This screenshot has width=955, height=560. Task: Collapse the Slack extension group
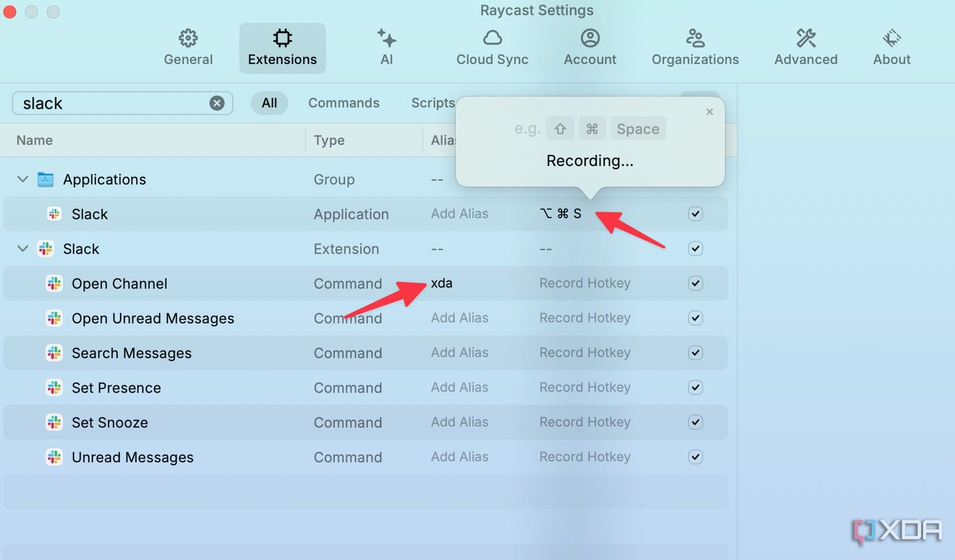coord(23,249)
